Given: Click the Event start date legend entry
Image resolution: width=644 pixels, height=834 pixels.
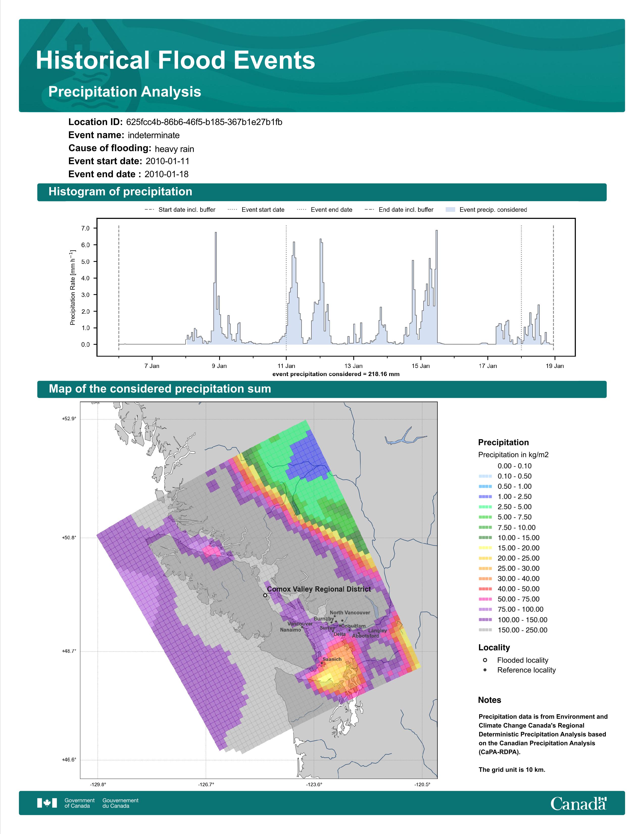Looking at the screenshot, I should 256,210.
